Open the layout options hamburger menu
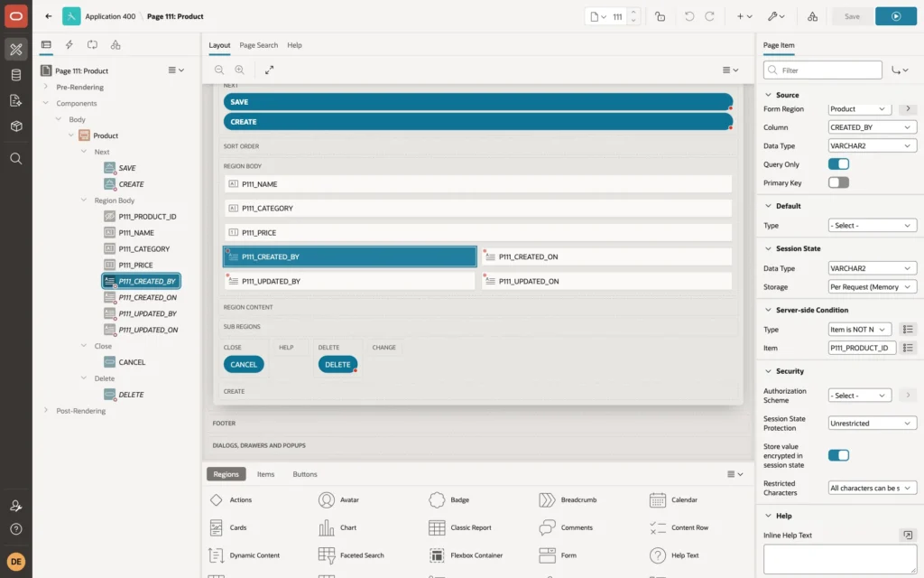The width and height of the screenshot is (924, 578). tap(730, 70)
